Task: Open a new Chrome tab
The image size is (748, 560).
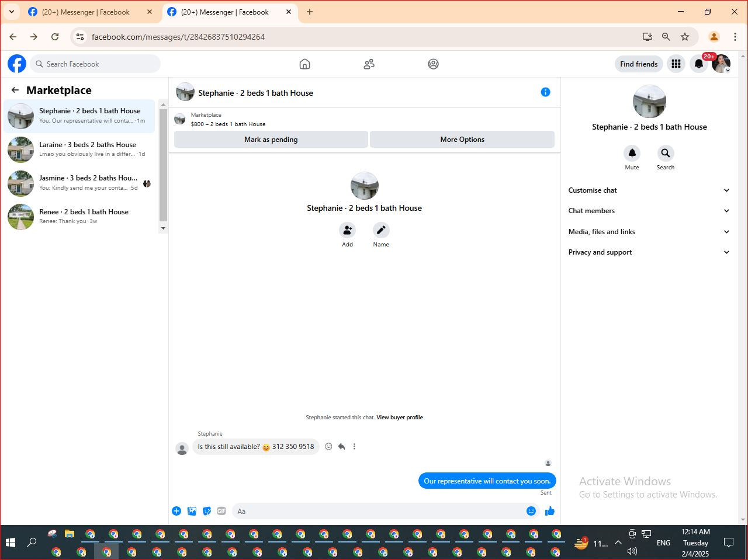Action: tap(310, 12)
